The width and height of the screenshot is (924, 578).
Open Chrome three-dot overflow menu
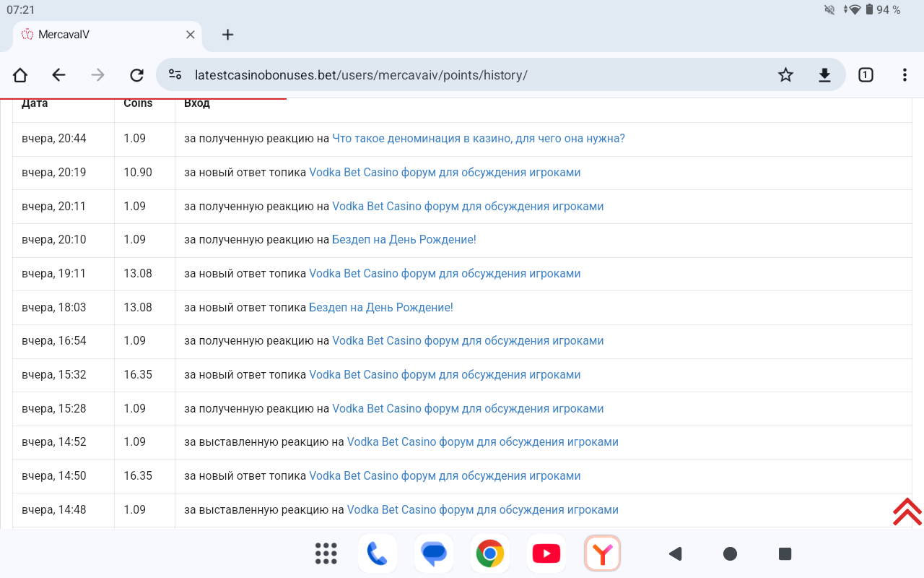(905, 75)
